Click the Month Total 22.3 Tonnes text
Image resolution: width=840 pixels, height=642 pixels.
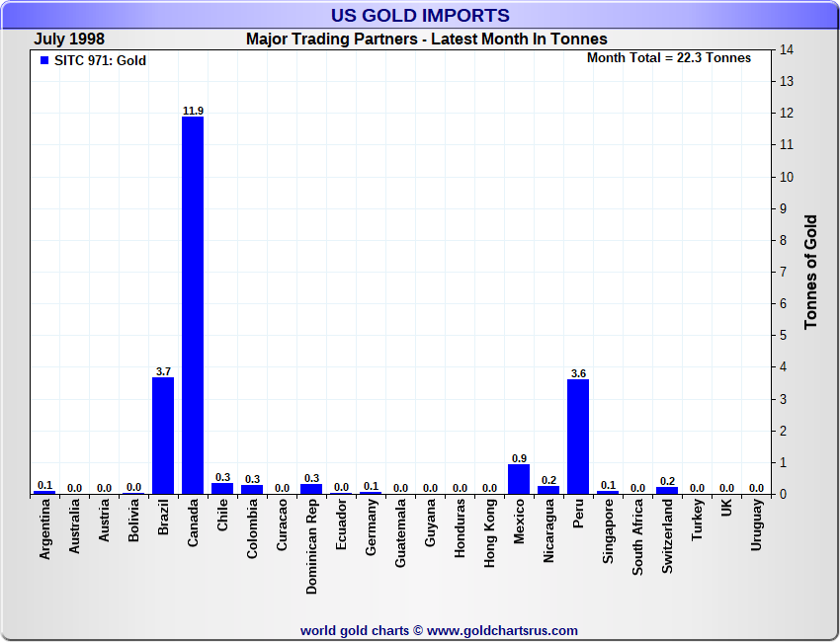[x=669, y=58]
